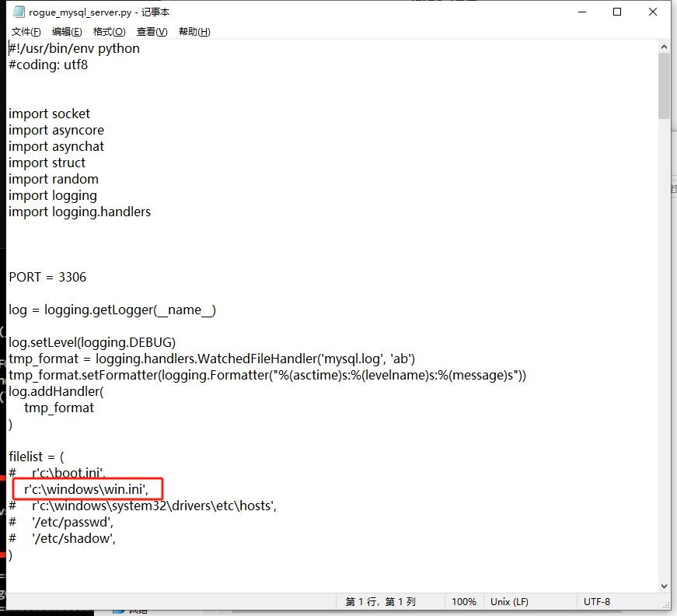The width and height of the screenshot is (677, 616).
Task: Click the 'PORT = 3306' line
Action: point(47,277)
